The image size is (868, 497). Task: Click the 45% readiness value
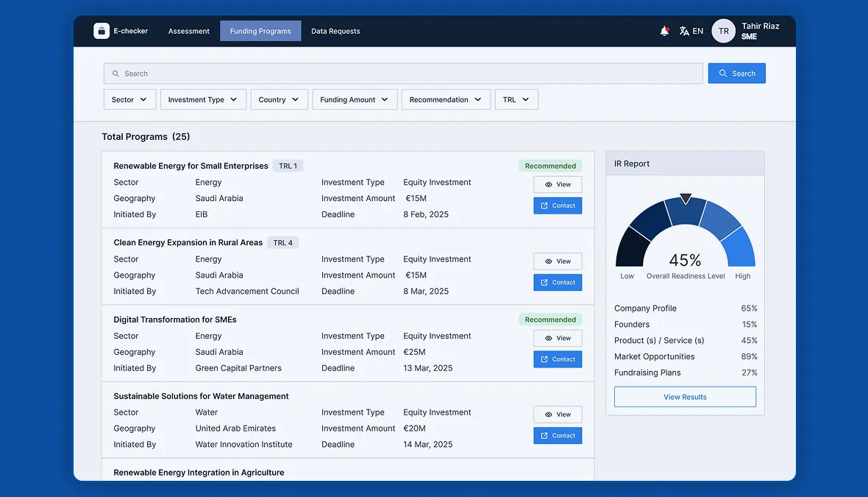pos(685,260)
